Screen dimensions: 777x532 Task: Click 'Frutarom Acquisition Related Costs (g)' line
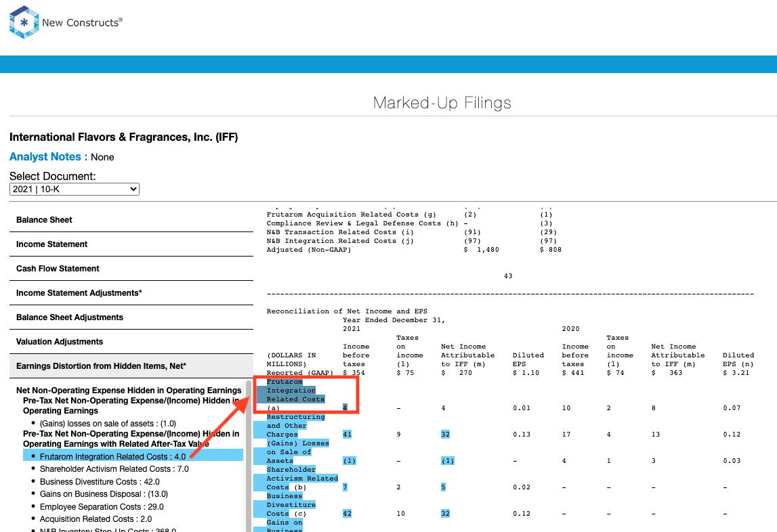click(352, 215)
